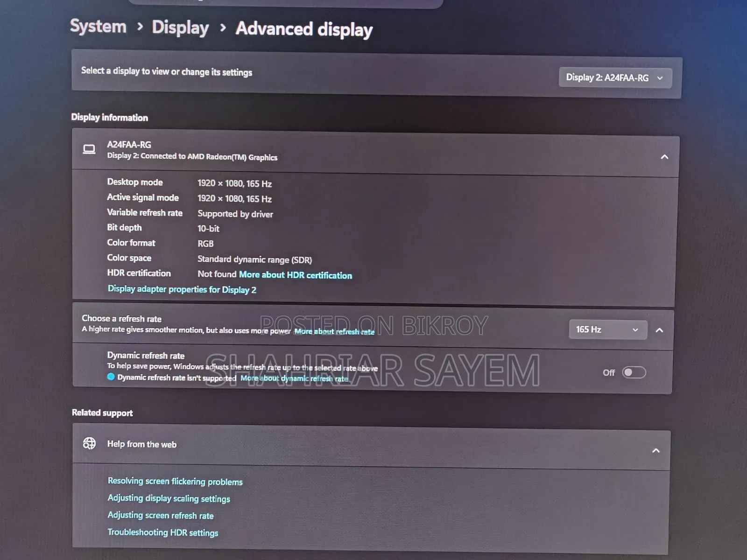Screen dimensions: 747x560
Task: Click the info dot beside Dynamic refresh rate isn't supported
Action: [x=111, y=377]
